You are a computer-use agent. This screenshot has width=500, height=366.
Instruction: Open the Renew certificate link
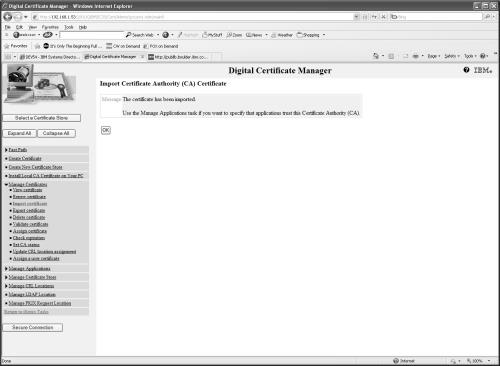(29, 197)
